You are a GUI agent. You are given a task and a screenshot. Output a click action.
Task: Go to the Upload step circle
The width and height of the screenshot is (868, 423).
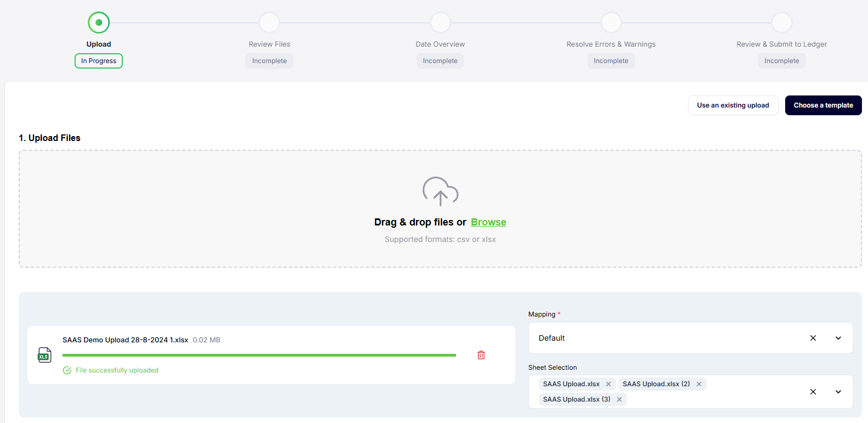tap(99, 22)
